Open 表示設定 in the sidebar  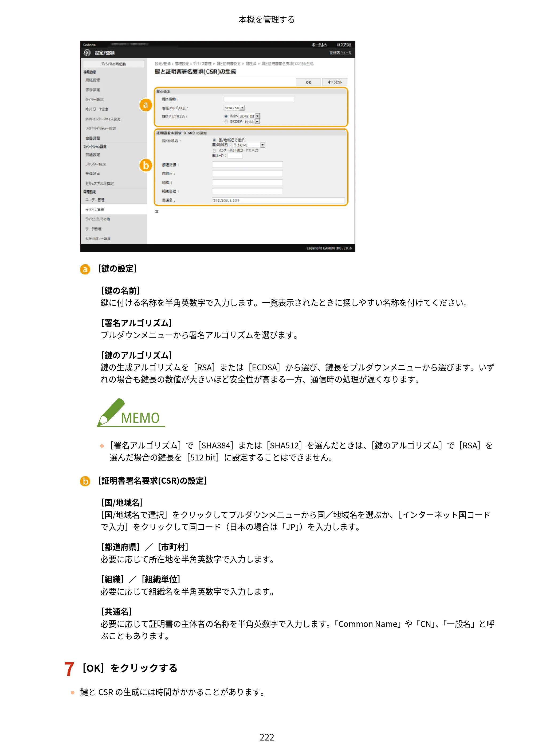93,90
